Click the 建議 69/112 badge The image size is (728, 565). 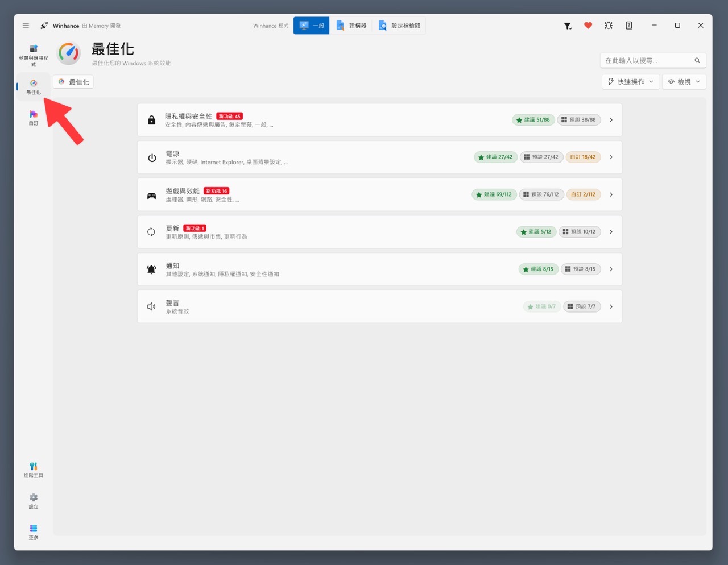[494, 194]
